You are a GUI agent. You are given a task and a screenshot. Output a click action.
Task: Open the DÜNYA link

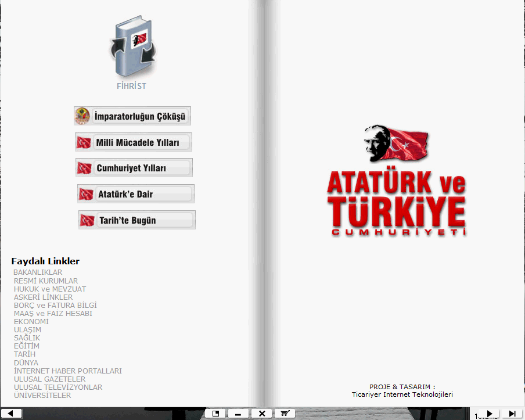(26, 362)
